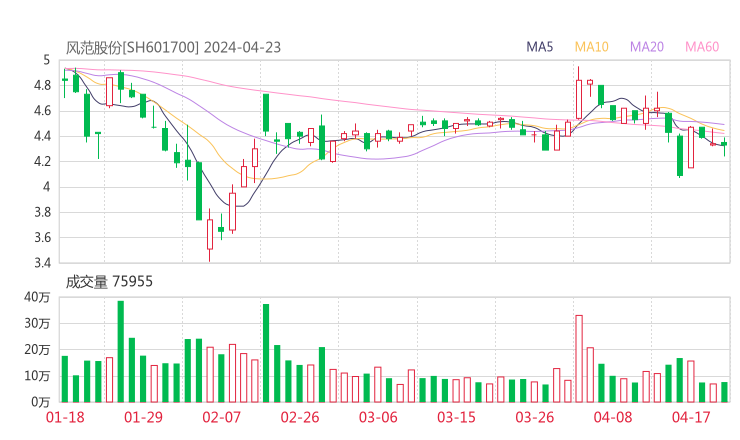Click the price axis value 3.4
The image size is (740, 440).
coord(42,263)
